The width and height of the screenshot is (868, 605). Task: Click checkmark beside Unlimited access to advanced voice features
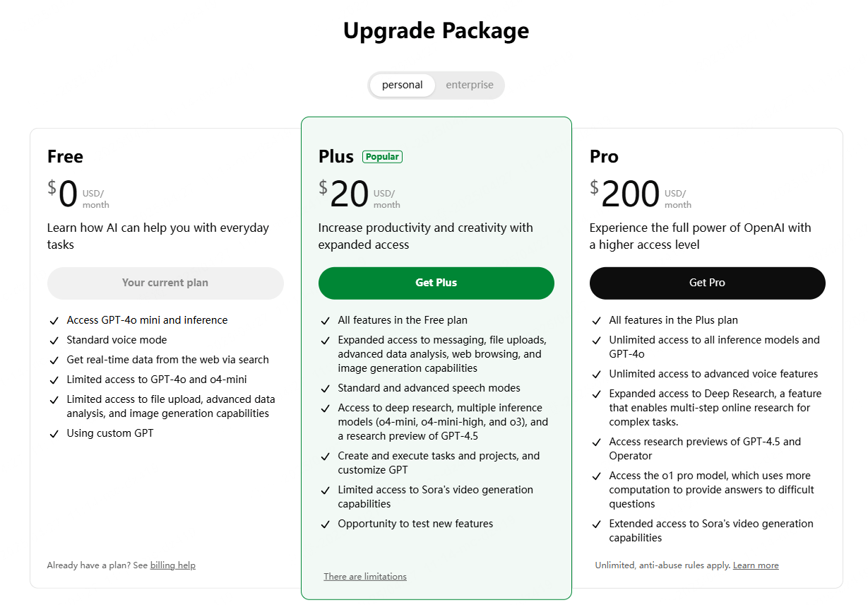(596, 375)
